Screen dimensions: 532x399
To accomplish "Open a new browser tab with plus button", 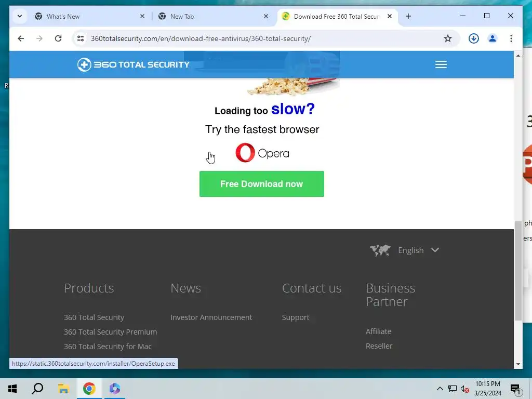I will (408, 16).
